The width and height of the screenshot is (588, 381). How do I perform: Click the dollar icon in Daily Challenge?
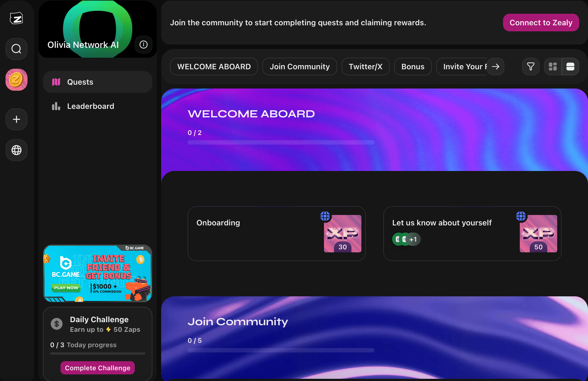click(56, 324)
